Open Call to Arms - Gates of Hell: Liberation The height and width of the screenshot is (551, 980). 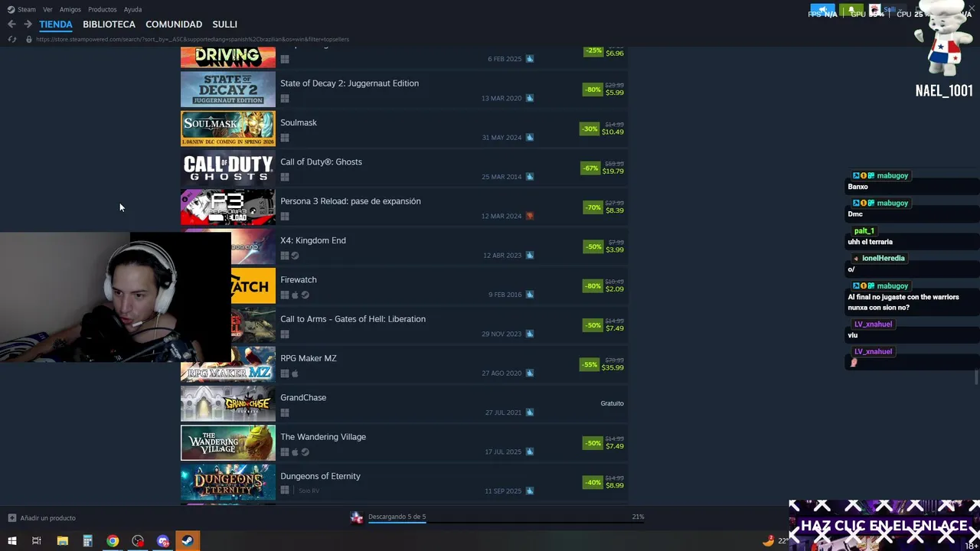tap(404, 325)
